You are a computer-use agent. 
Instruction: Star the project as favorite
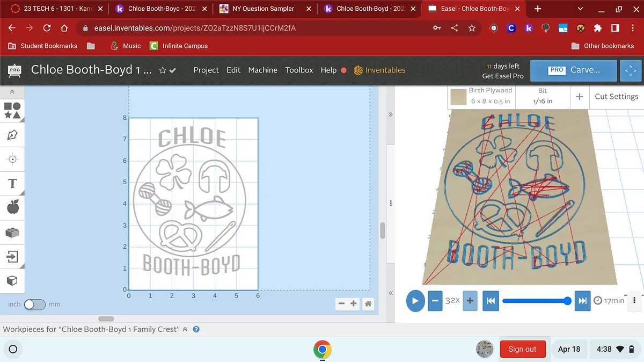click(162, 70)
